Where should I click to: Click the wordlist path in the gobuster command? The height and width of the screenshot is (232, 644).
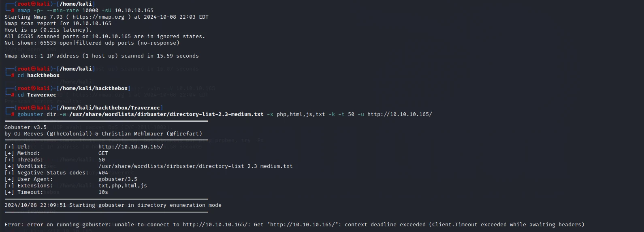(x=166, y=114)
